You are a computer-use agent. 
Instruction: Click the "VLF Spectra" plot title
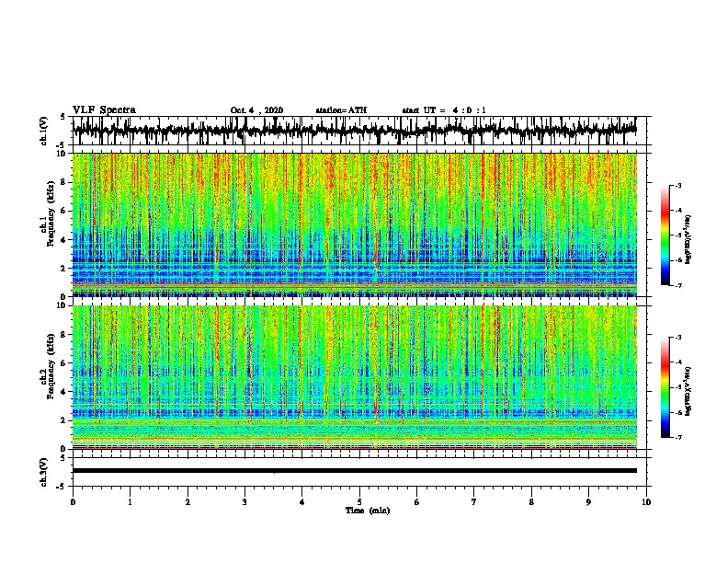click(104, 110)
